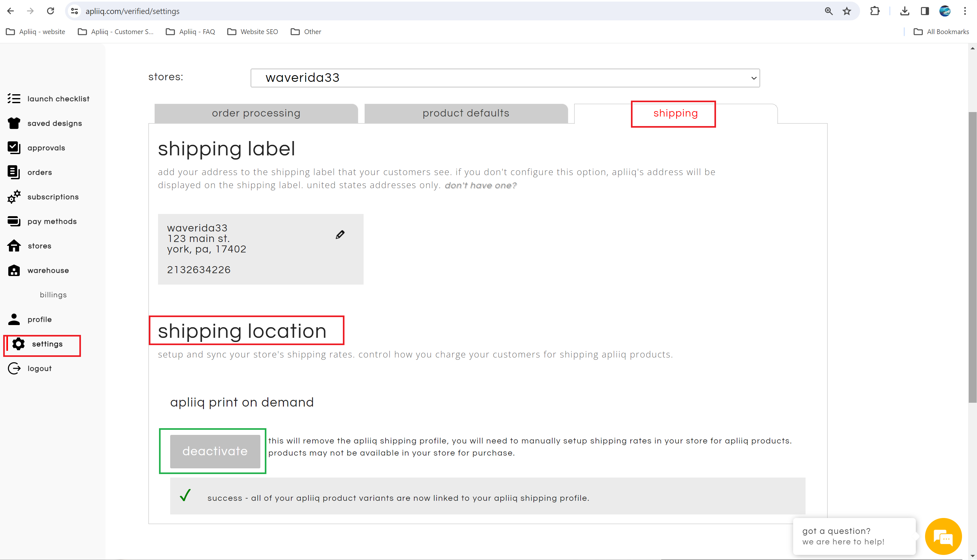Switch to the product defaults tab
977x560 pixels.
(466, 113)
